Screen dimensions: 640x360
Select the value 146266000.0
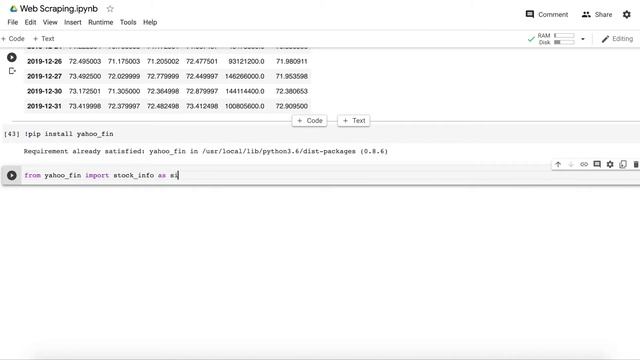pyautogui.click(x=244, y=76)
